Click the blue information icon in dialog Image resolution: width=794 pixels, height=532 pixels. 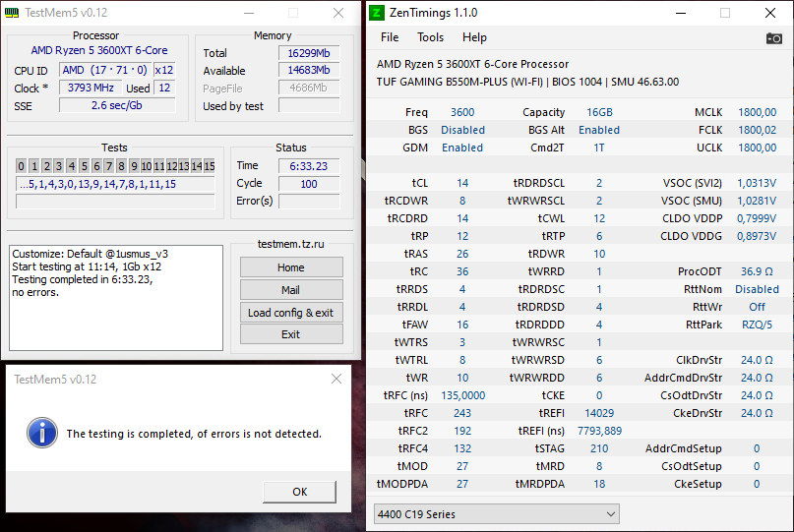[42, 433]
